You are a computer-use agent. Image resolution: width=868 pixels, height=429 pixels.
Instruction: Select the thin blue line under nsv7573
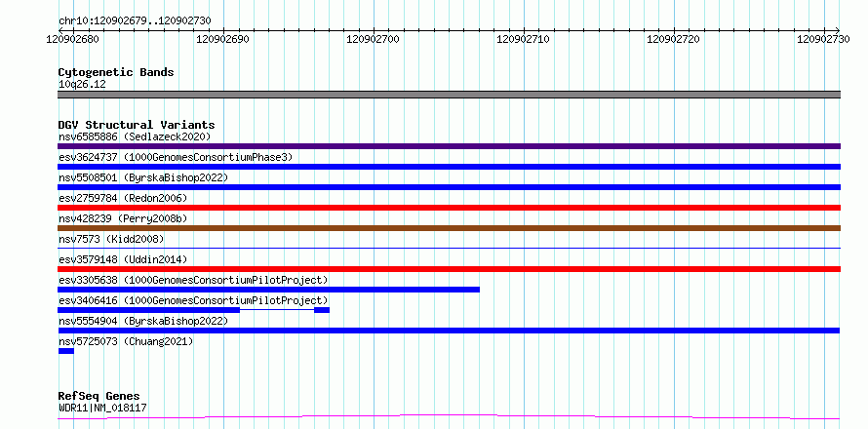point(449,248)
